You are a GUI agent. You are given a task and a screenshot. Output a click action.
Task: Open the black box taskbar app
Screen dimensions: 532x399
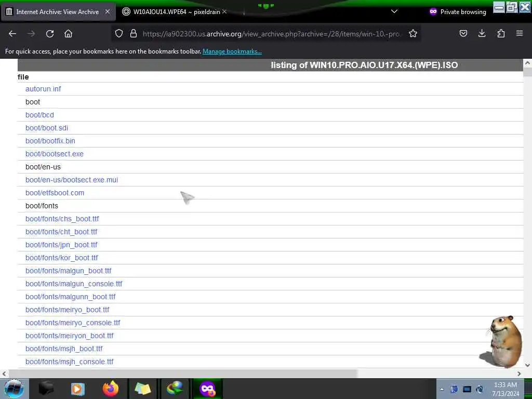tap(46, 389)
